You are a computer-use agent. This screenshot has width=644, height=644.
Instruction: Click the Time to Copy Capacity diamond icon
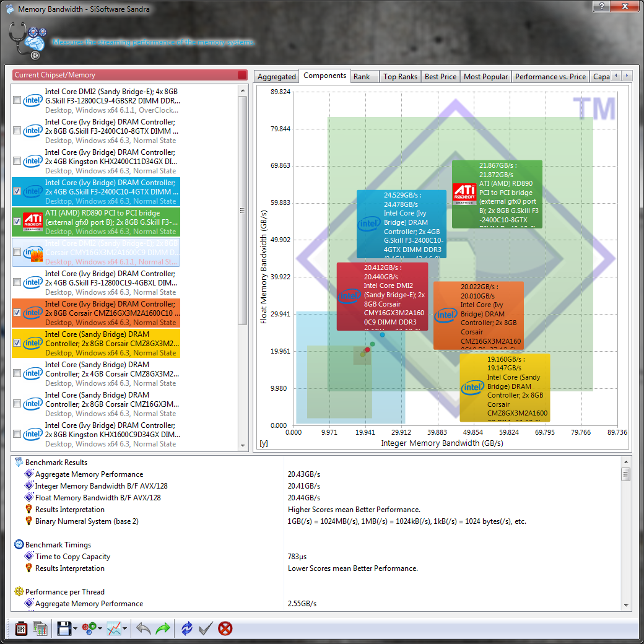(x=28, y=556)
